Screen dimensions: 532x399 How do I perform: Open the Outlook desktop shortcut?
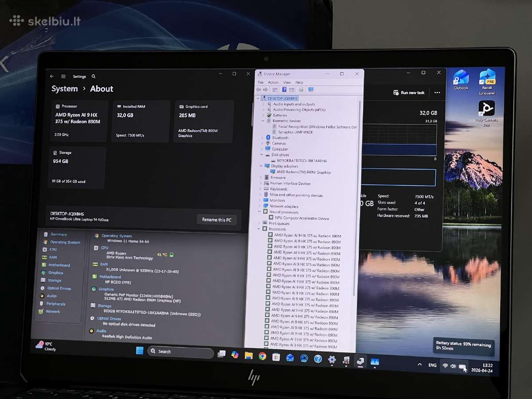click(x=461, y=80)
